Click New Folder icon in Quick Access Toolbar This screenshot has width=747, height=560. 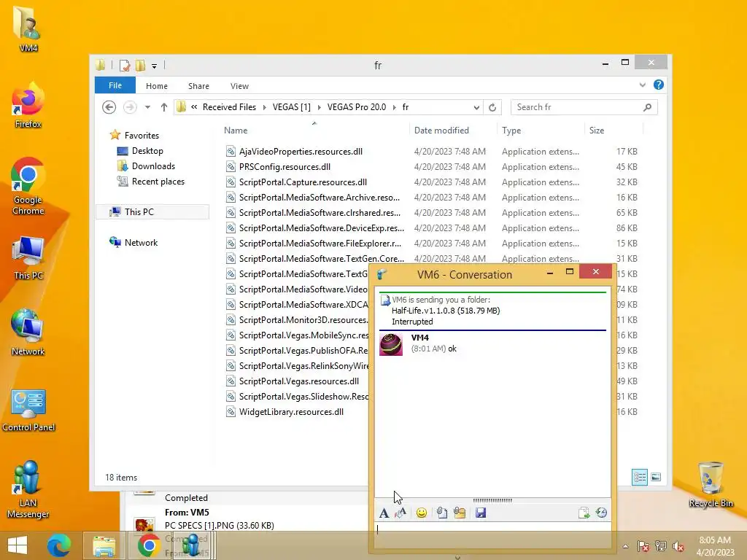pyautogui.click(x=140, y=65)
